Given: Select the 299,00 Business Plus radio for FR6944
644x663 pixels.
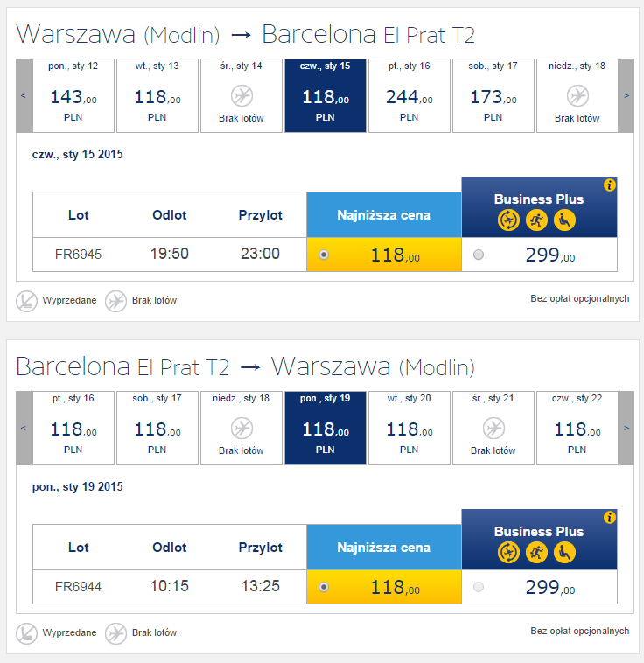Looking at the screenshot, I should coord(479,587).
